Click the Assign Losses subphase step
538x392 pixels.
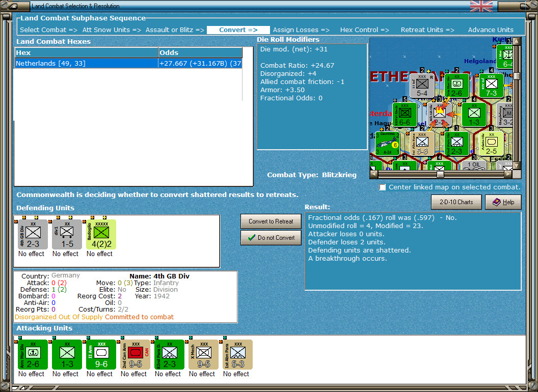[301, 30]
